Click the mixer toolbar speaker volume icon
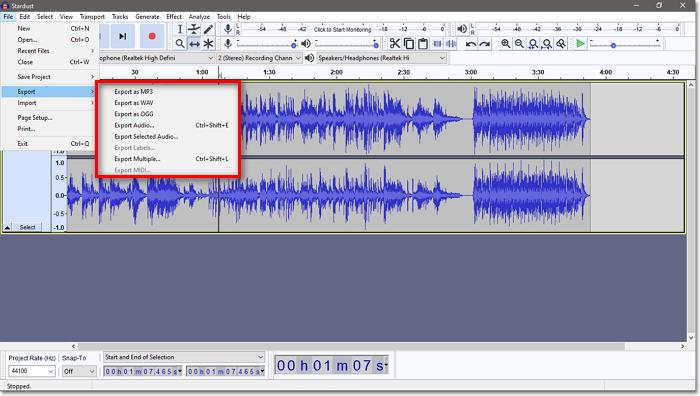 tap(306, 43)
